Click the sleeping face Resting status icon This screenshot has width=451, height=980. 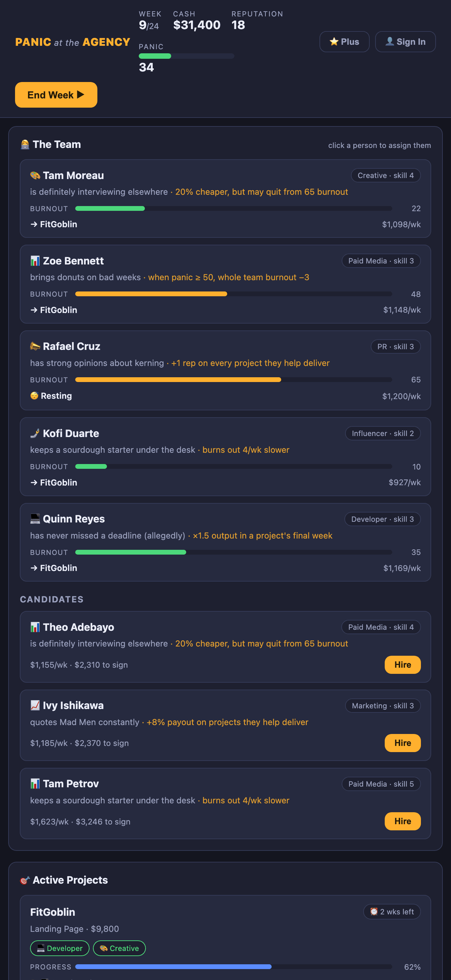34,396
